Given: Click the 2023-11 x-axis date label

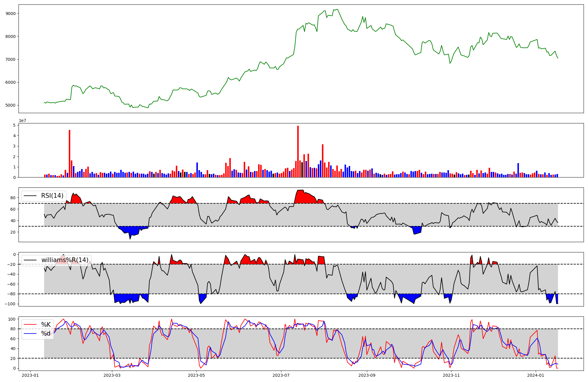Looking at the screenshot, I should pyautogui.click(x=451, y=375).
